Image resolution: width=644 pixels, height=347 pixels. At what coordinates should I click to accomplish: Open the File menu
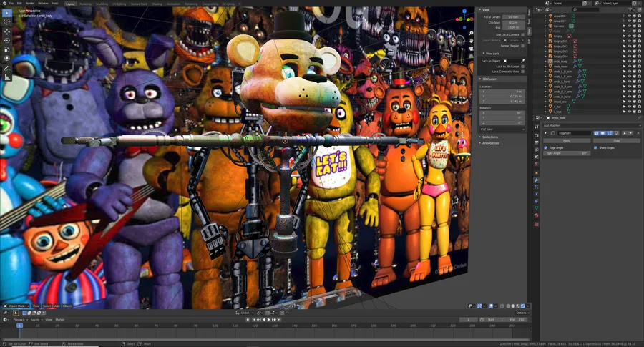click(11, 4)
